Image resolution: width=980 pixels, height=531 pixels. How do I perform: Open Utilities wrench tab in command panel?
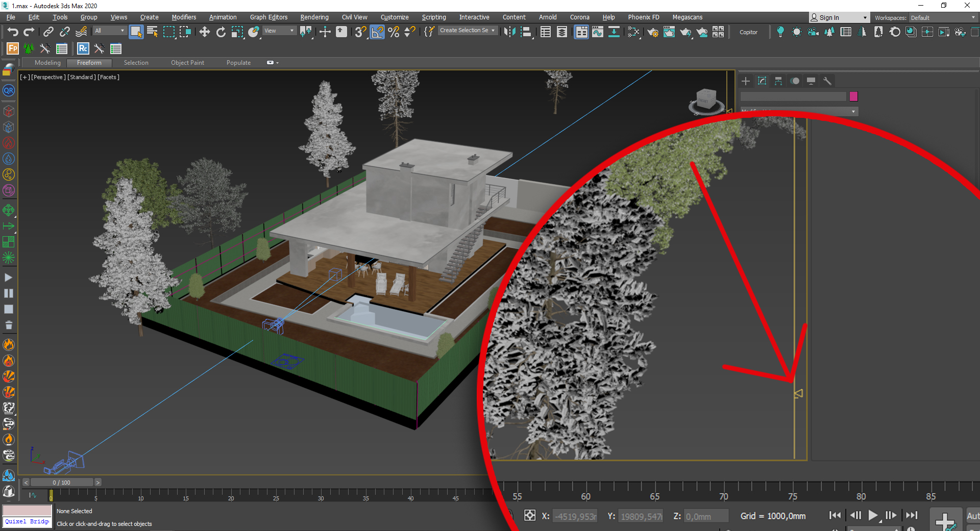point(827,81)
